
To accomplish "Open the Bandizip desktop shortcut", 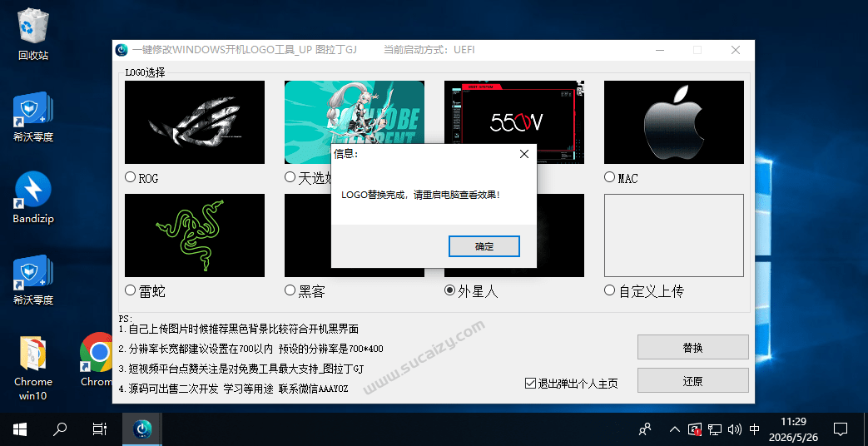I will (33, 197).
